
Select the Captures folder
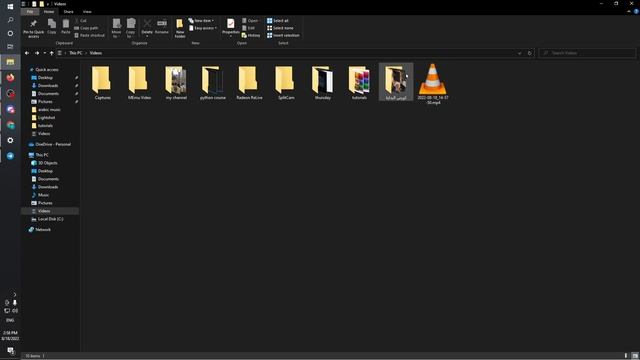click(102, 82)
